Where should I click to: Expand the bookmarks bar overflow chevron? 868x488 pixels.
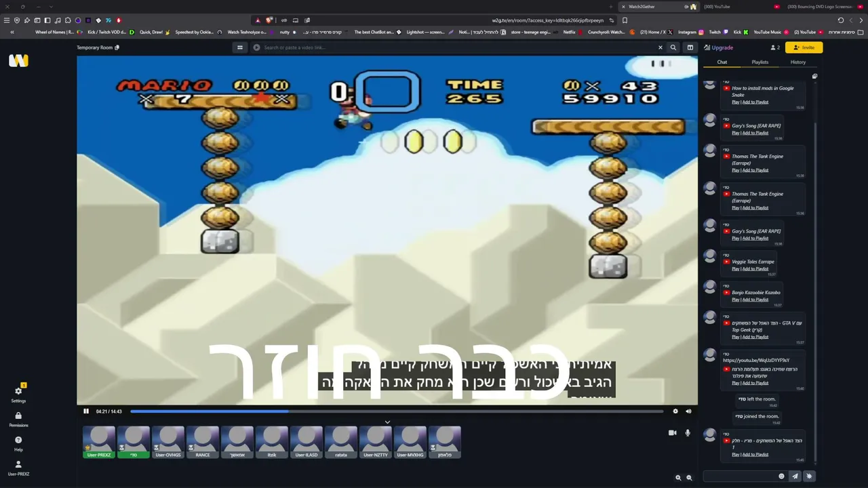[x=12, y=32]
